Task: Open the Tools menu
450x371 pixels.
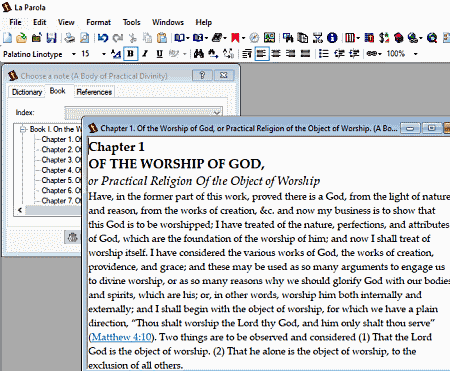Action: 131,22
